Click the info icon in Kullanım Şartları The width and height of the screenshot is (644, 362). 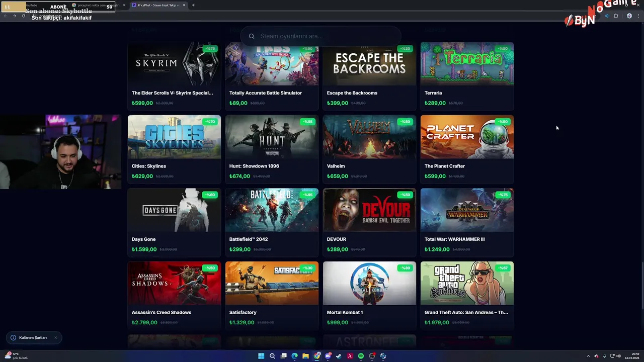(x=13, y=338)
